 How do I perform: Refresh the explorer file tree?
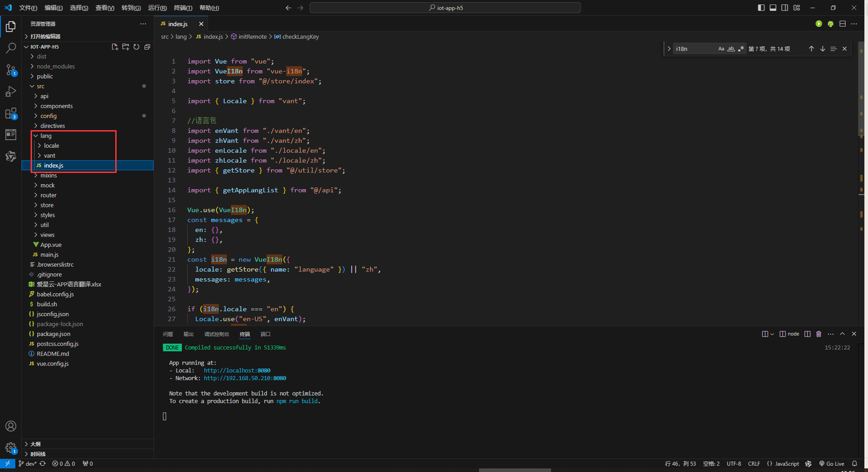coord(136,47)
